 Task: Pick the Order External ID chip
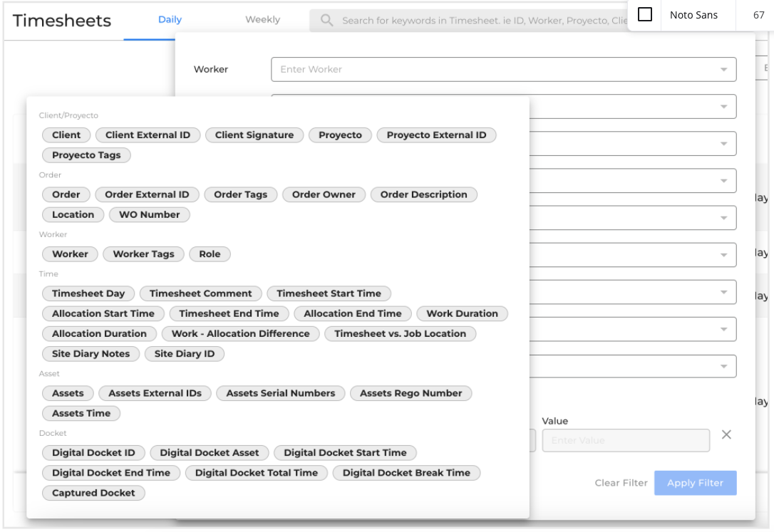pos(147,194)
